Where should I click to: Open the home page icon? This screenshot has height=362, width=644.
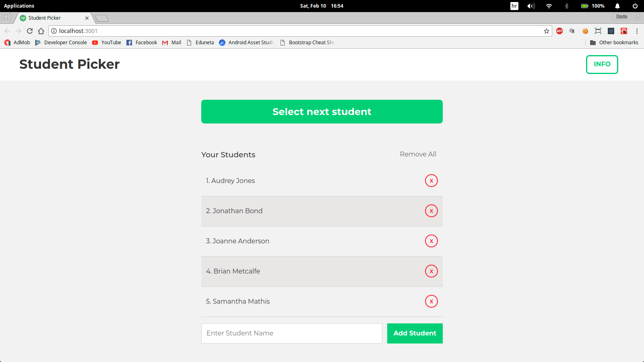[x=41, y=31]
